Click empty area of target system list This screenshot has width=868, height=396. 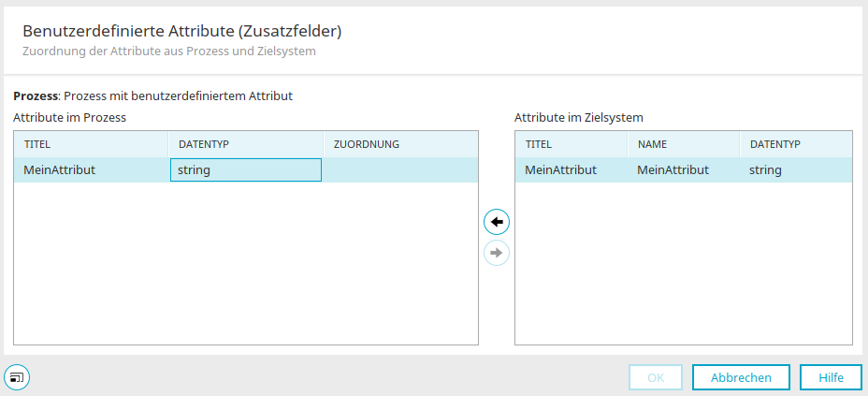point(684,263)
